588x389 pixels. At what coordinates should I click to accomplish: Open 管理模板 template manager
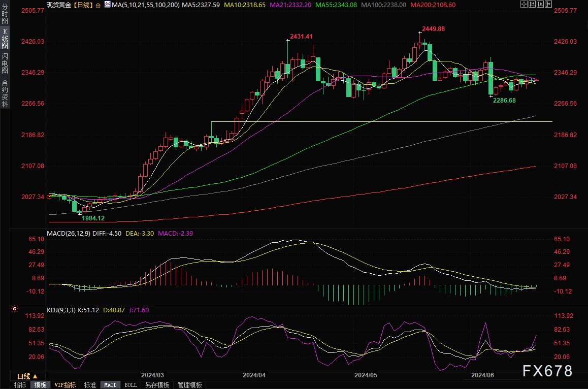click(x=189, y=385)
